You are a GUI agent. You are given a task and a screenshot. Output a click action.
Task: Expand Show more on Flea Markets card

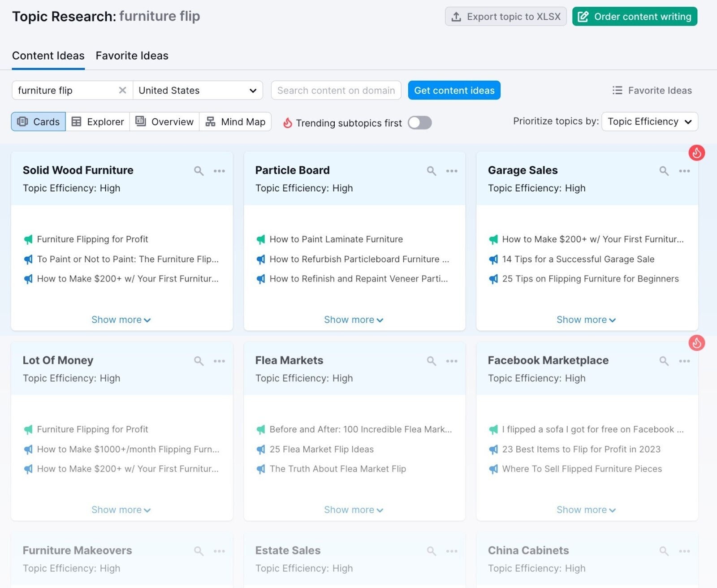353,510
